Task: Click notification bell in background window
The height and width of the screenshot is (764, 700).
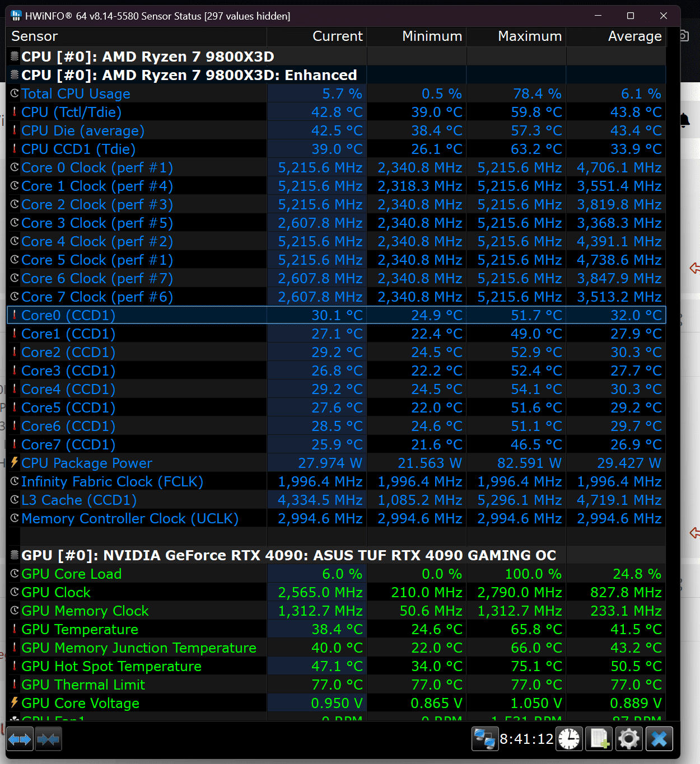Action: (684, 120)
